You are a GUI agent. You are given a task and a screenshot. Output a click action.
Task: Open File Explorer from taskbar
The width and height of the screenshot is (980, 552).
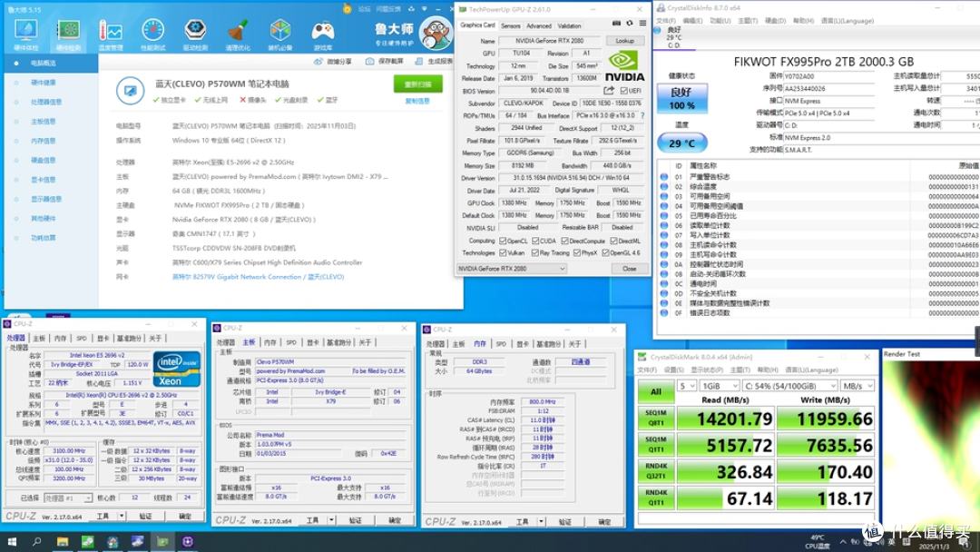tap(63, 542)
